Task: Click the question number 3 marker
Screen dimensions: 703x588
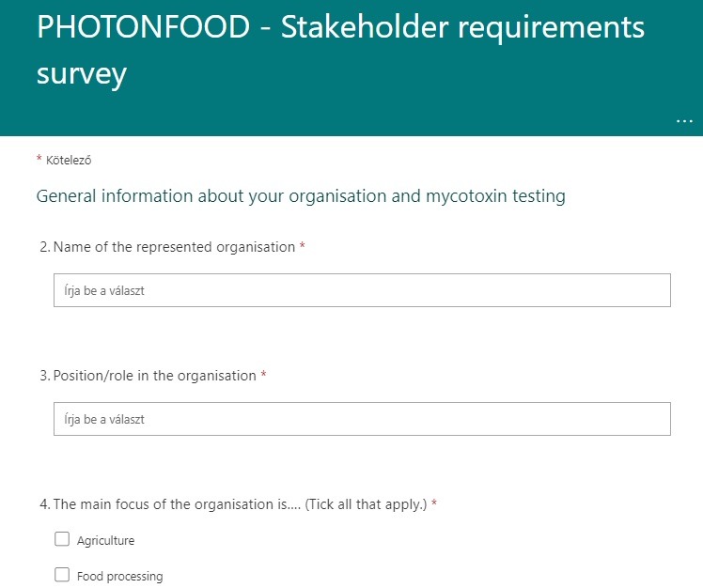Action: tap(45, 376)
